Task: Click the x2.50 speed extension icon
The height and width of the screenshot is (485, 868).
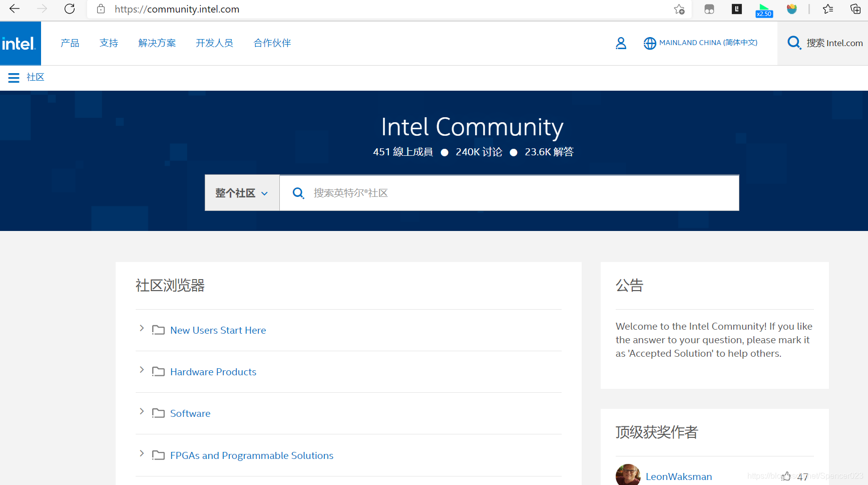Action: tap(764, 10)
